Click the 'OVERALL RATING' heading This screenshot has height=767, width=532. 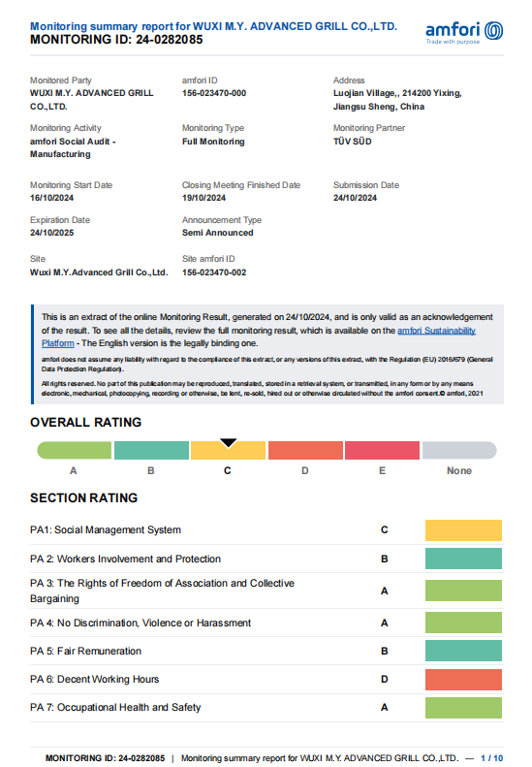click(85, 423)
